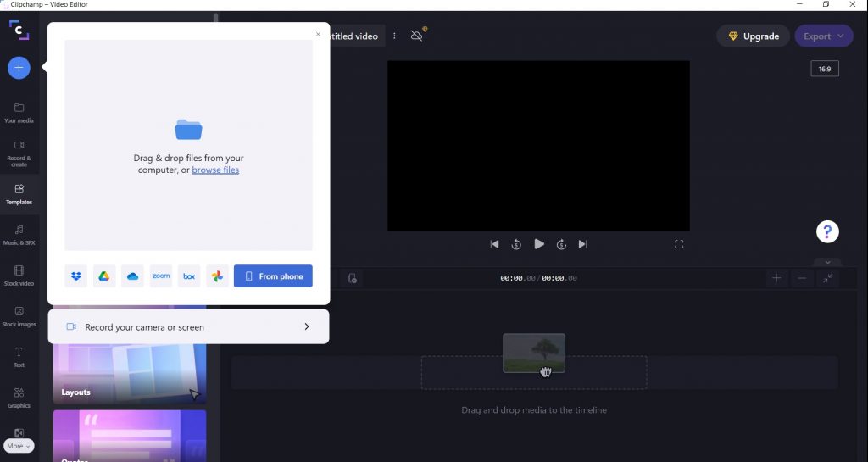
Task: Select the Text tool in sidebar
Action: (x=19, y=357)
